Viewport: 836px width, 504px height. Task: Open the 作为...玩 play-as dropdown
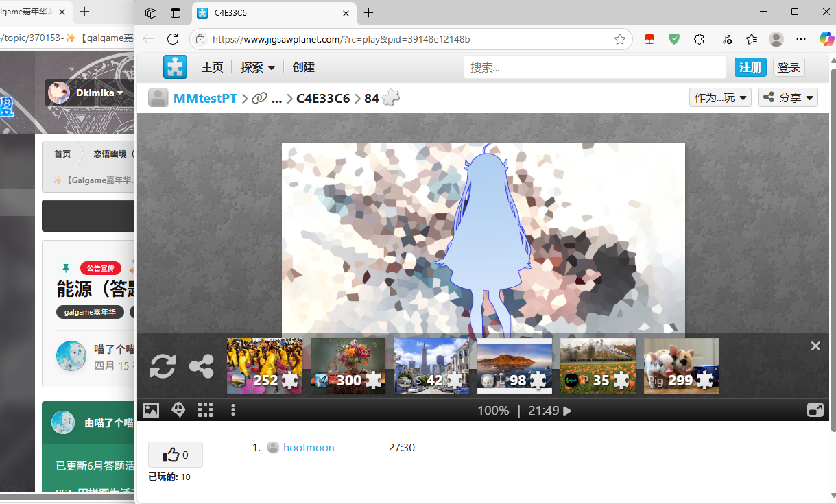[x=720, y=97]
